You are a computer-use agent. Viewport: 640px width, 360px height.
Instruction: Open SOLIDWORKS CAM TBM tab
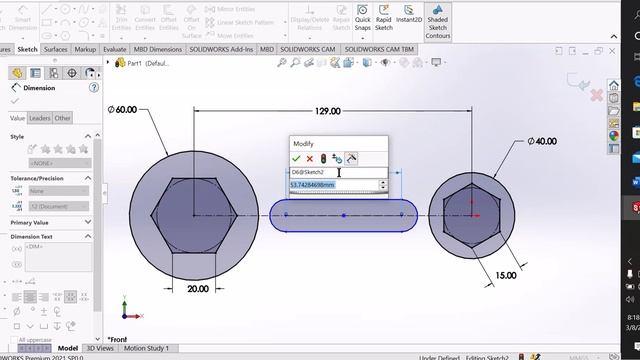pos(379,49)
